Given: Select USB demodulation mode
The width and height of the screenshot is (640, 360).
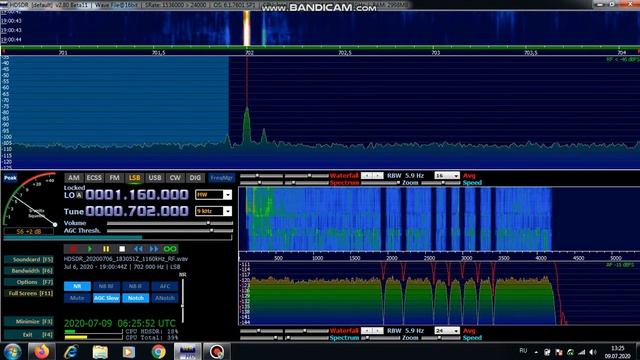Looking at the screenshot, I should [x=155, y=178].
